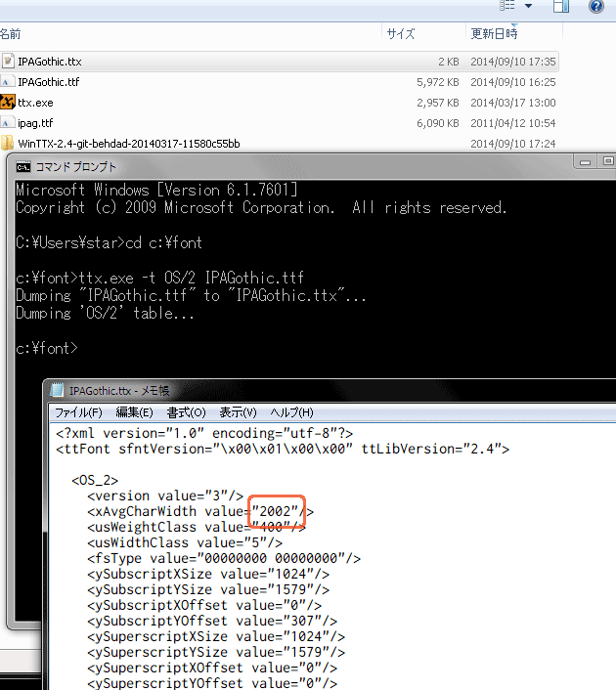The image size is (616, 690).
Task: Open Notepad's ヘルプ(H) menu
Action: [292, 412]
